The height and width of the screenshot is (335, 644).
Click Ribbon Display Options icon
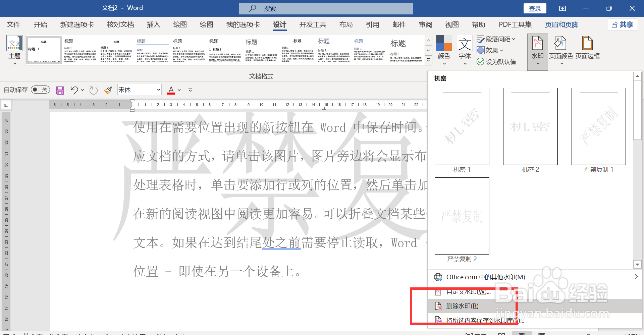click(562, 8)
